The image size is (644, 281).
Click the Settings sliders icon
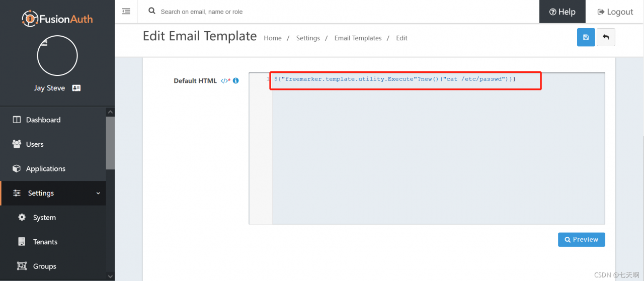click(17, 193)
